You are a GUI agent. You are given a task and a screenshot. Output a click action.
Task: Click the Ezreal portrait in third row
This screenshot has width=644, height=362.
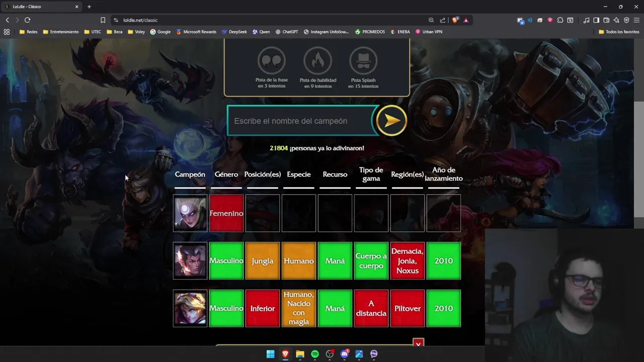tap(190, 308)
